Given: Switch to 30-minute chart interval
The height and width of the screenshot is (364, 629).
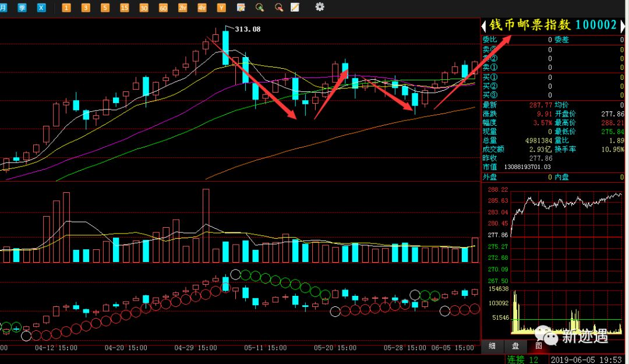Looking at the screenshot, I should 144,8.
